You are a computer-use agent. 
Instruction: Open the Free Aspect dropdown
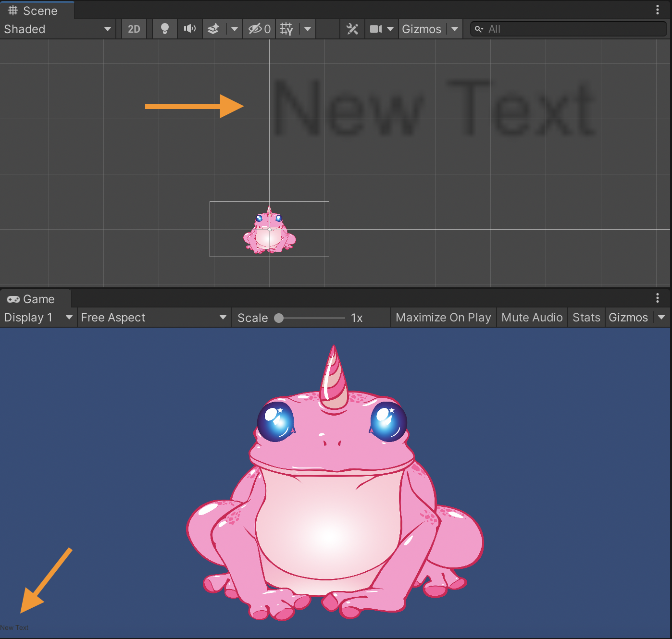pyautogui.click(x=154, y=318)
